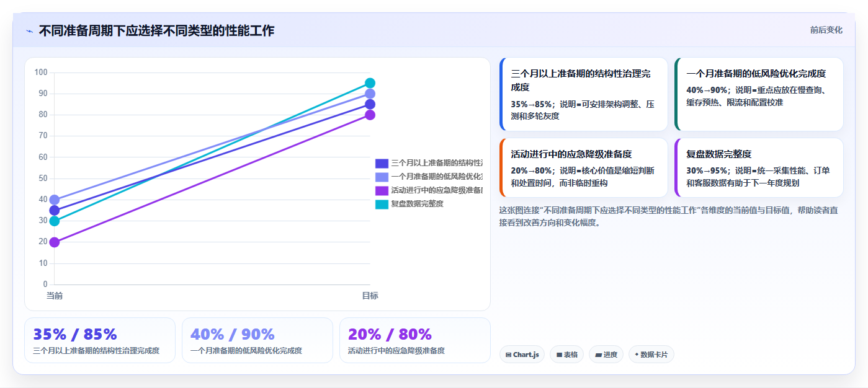Screen dimensions: 868x388
Task: Click the 当前 x-axis label
Action: coord(55,296)
